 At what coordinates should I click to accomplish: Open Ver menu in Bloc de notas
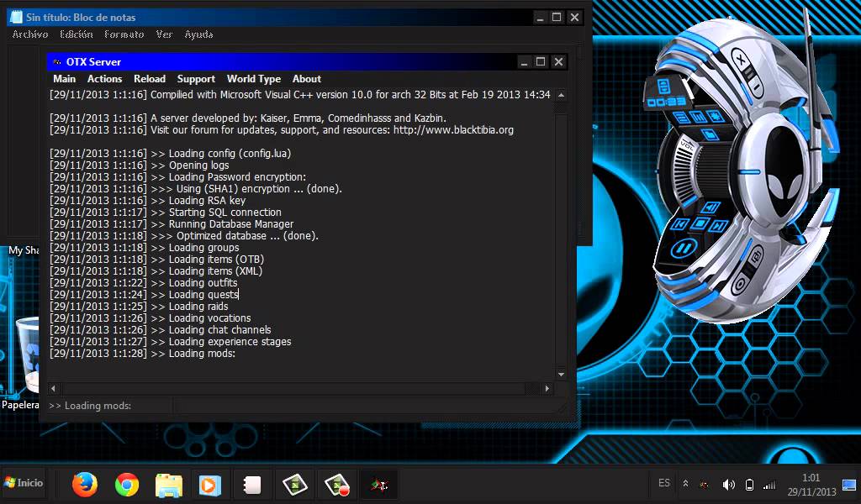point(164,34)
